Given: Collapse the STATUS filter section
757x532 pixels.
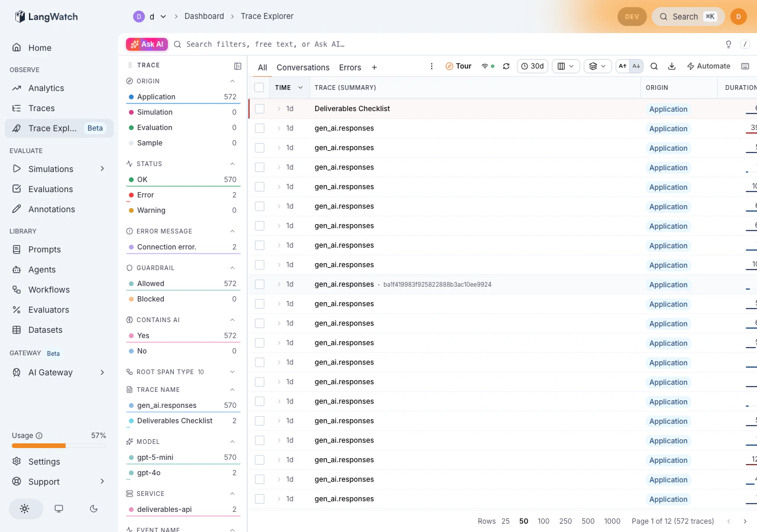Looking at the screenshot, I should [x=232, y=164].
